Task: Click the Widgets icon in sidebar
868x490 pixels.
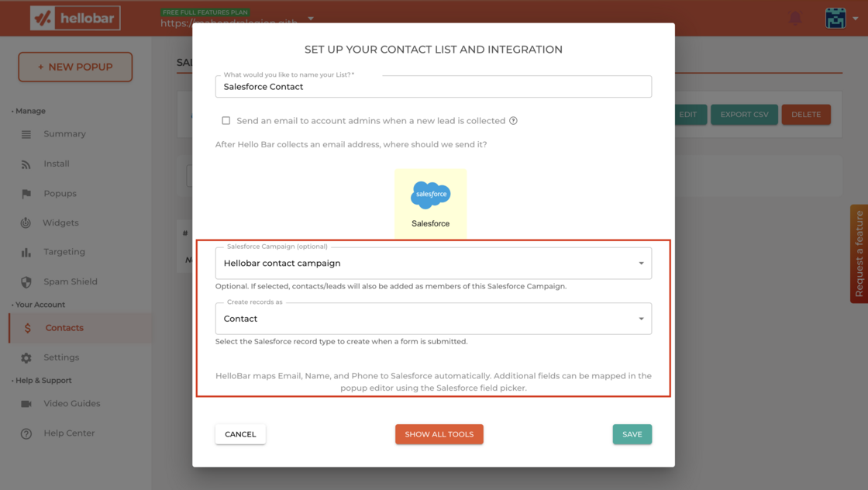Action: (x=26, y=223)
